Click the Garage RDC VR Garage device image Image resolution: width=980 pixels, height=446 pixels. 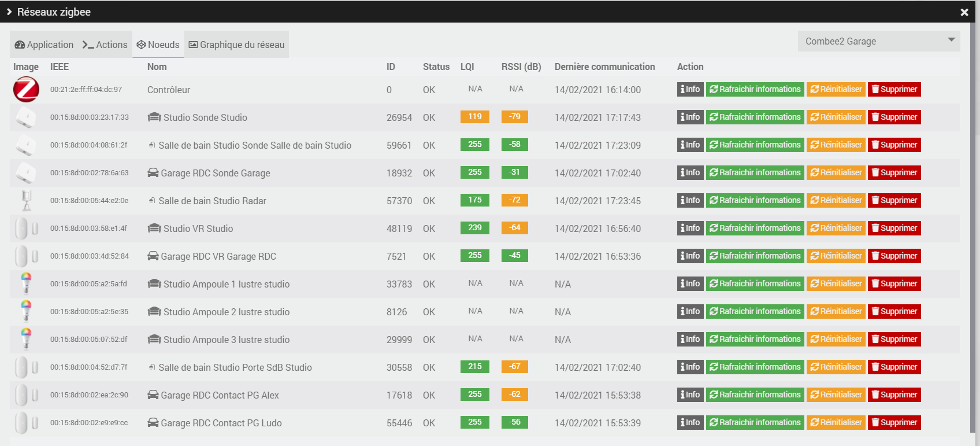[26, 256]
